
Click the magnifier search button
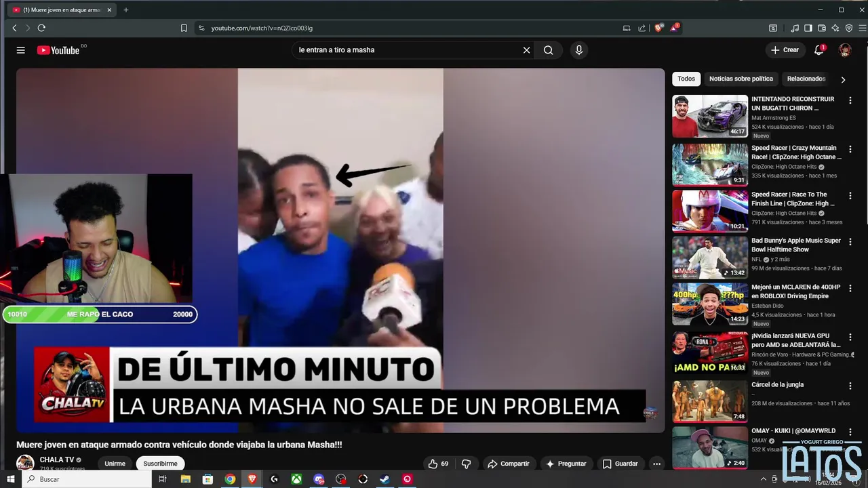(548, 50)
